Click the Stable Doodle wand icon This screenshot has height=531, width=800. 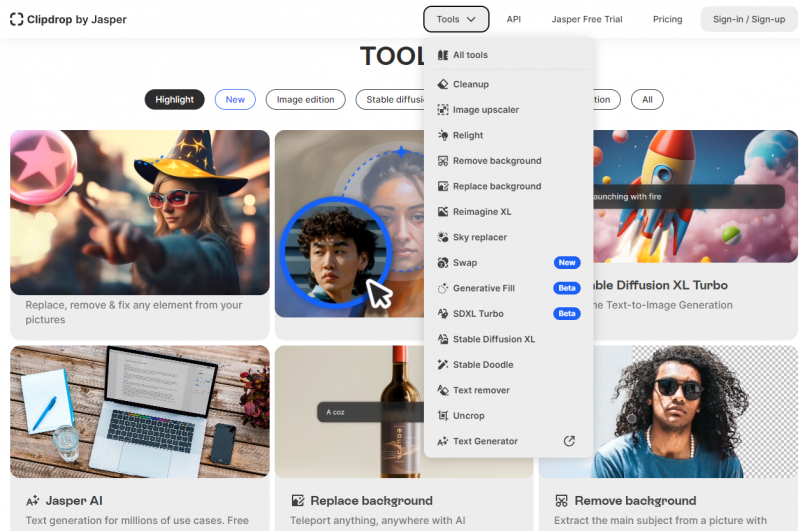coord(443,365)
